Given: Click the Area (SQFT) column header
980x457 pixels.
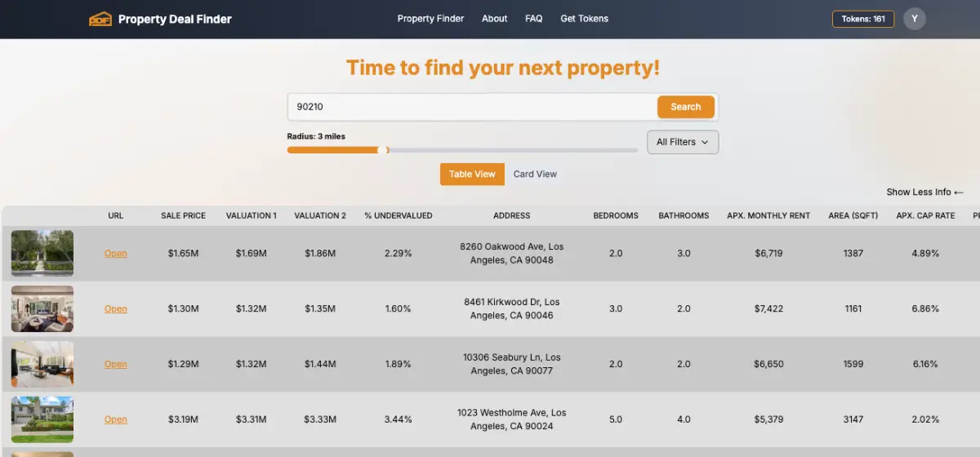Looking at the screenshot, I should pyautogui.click(x=853, y=215).
